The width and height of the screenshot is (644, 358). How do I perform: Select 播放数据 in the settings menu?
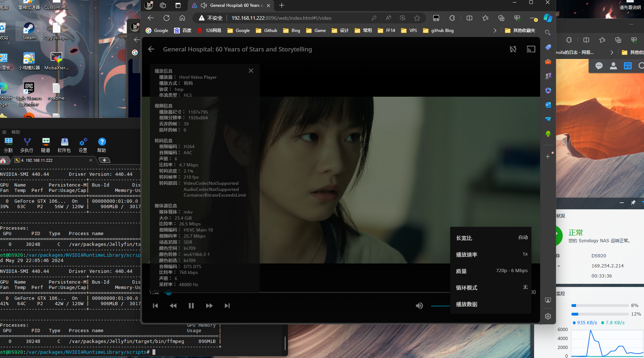[491, 304]
